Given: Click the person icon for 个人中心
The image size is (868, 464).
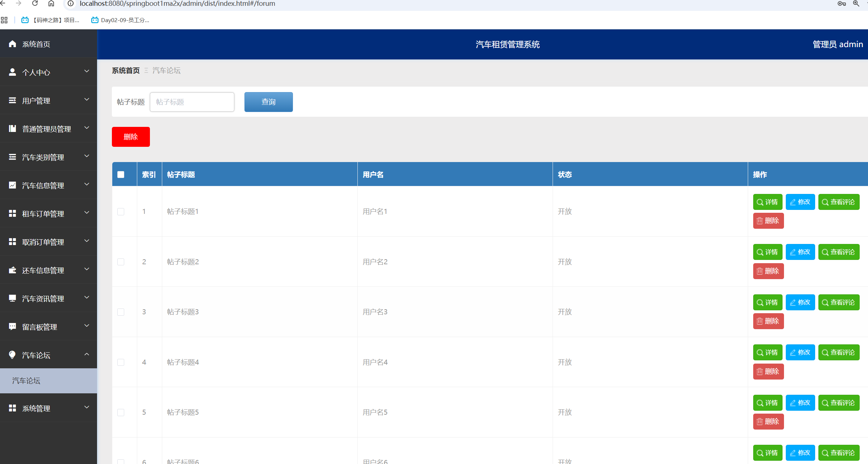Looking at the screenshot, I should pos(12,72).
